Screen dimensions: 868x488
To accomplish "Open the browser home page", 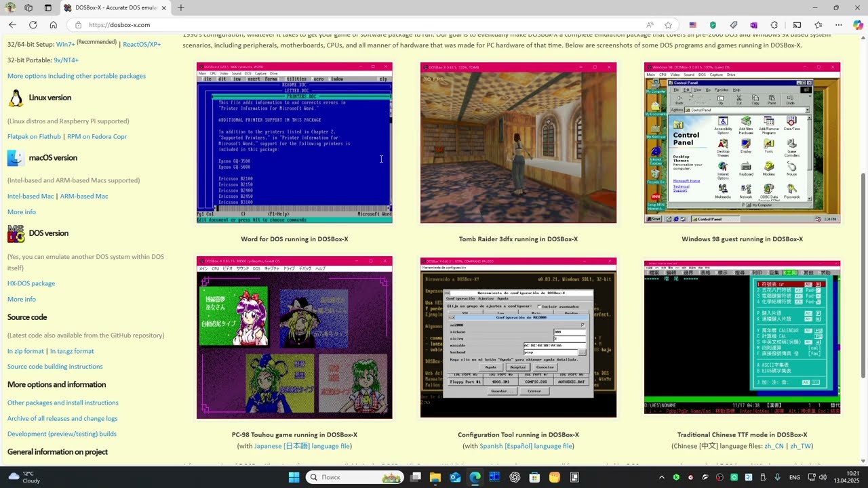I will [x=53, y=25].
